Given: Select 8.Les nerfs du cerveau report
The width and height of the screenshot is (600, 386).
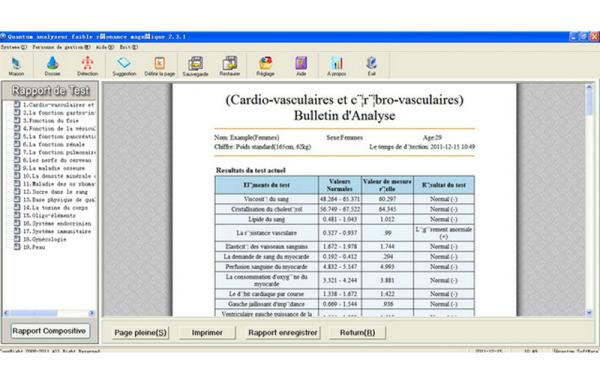Looking at the screenshot, I should [57, 160].
